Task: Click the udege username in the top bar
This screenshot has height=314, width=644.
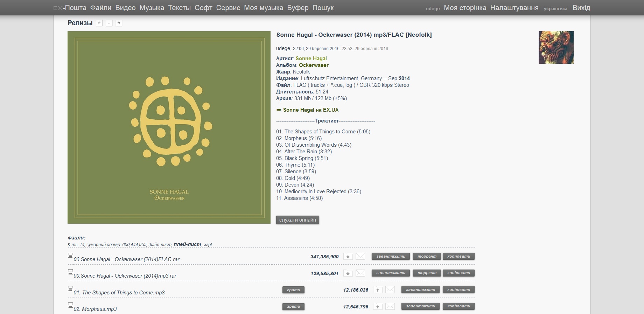Action: (433, 9)
